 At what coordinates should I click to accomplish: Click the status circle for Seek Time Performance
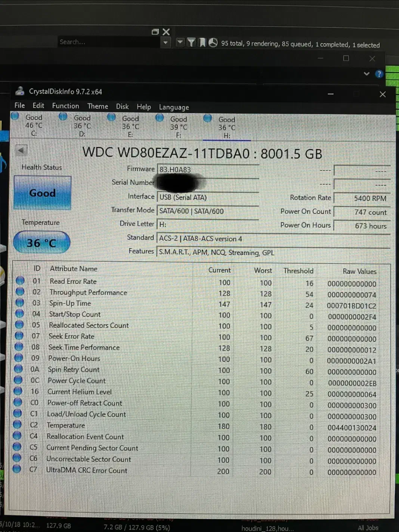pyautogui.click(x=19, y=346)
